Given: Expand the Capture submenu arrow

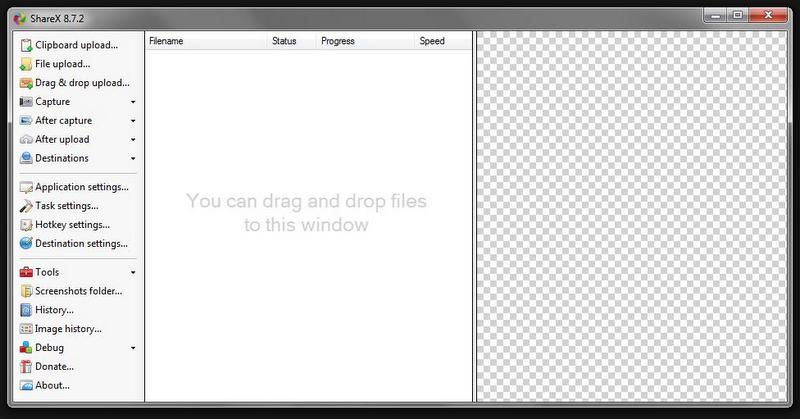Looking at the screenshot, I should (133, 102).
